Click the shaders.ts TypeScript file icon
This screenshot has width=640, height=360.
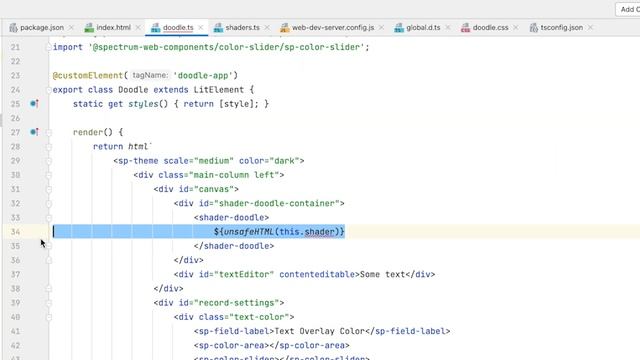(x=218, y=27)
